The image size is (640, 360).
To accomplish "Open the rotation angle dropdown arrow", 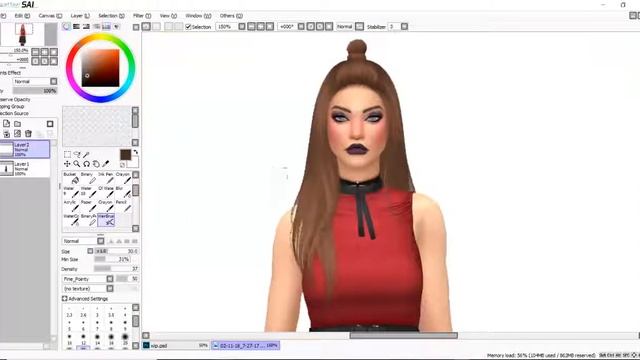I will point(301,27).
